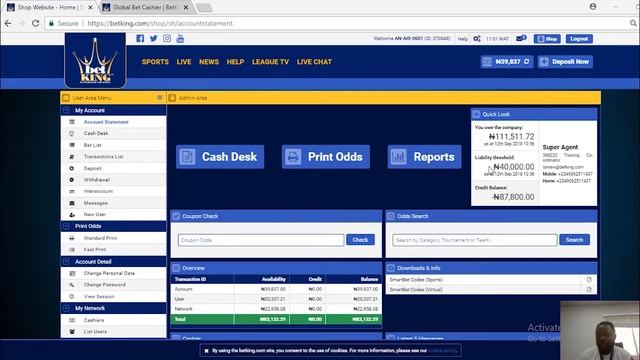Focus the odds search input field
The width and height of the screenshot is (640, 360).
point(475,240)
